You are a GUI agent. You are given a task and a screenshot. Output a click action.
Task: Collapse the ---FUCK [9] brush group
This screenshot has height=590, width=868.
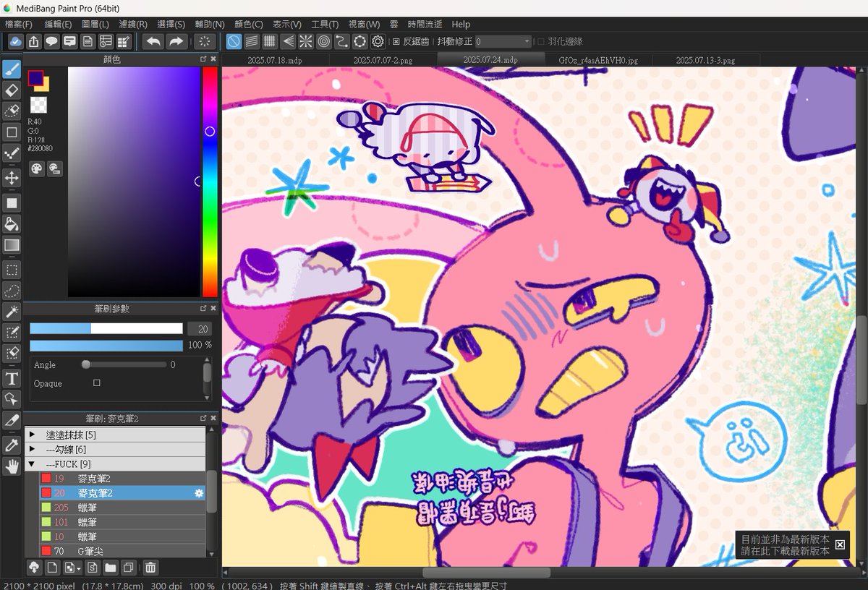[x=32, y=463]
